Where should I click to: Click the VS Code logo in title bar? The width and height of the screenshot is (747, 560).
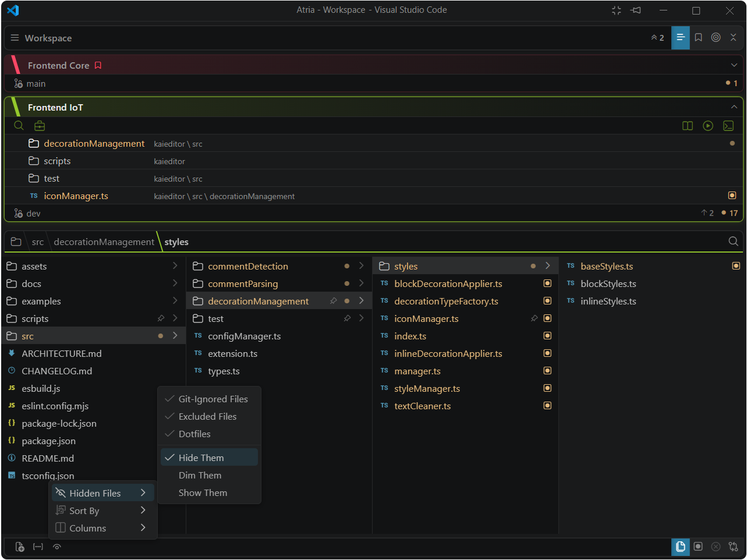(x=13, y=10)
